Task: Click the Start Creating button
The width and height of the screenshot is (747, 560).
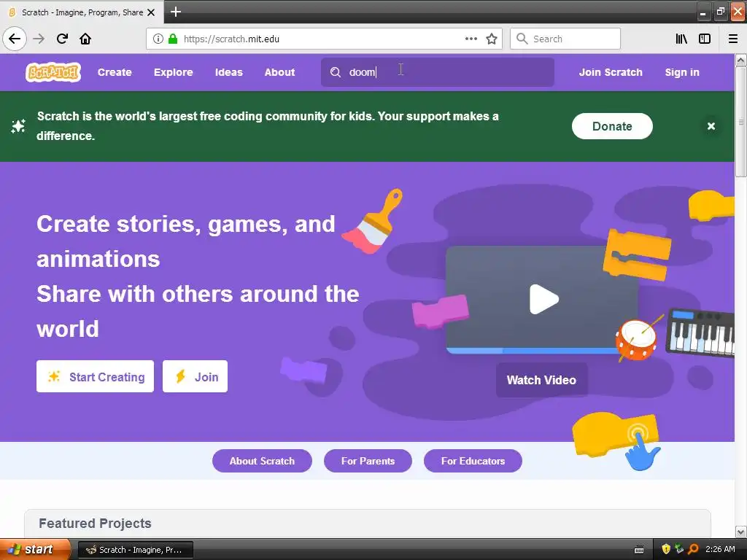Action: (95, 376)
